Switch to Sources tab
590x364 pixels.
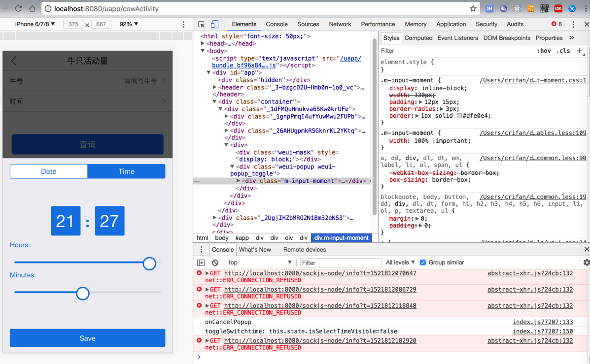(308, 24)
